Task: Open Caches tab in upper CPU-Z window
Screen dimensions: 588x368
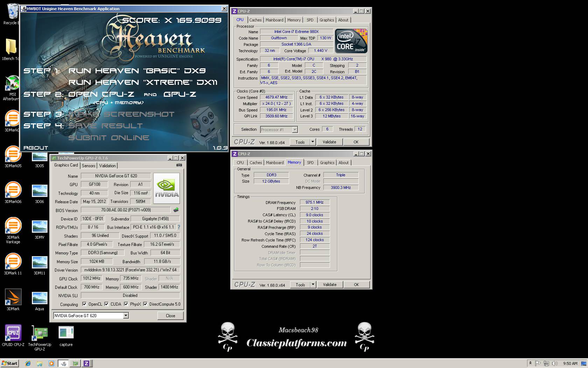Action: 255,20
